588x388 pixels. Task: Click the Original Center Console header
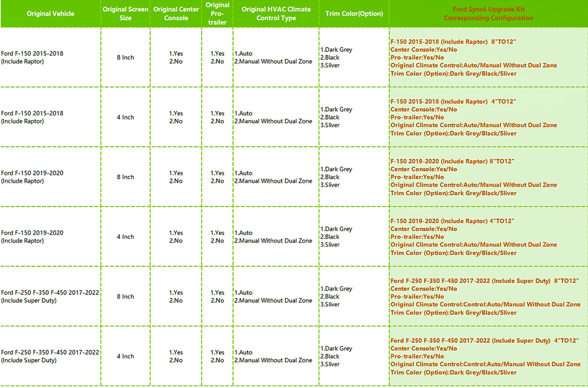(x=176, y=14)
